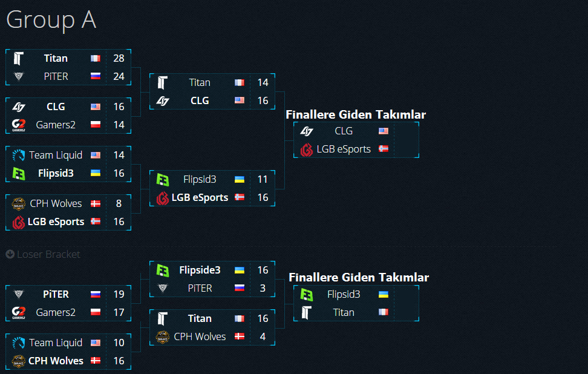Select LGB eSports name in upper finalists box
Viewport: 588px width, 374px height.
point(344,149)
